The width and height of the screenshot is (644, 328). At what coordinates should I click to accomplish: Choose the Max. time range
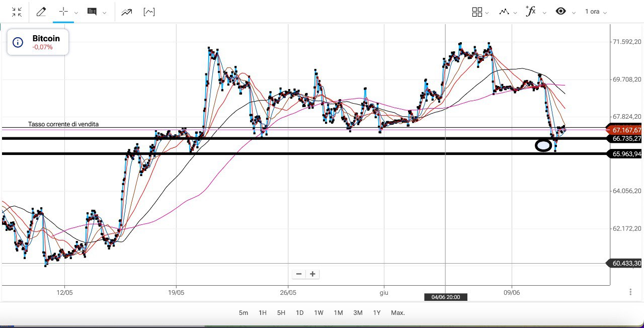coord(397,313)
